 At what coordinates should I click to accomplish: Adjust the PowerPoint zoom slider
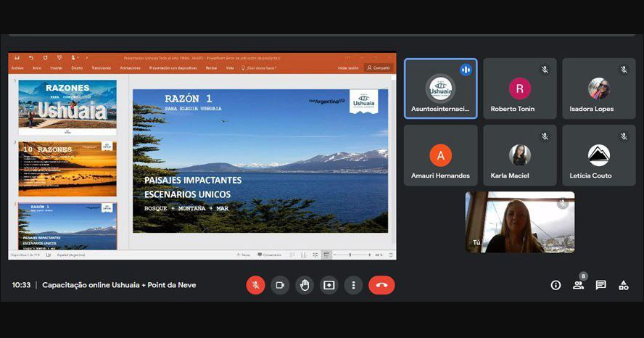point(352,255)
